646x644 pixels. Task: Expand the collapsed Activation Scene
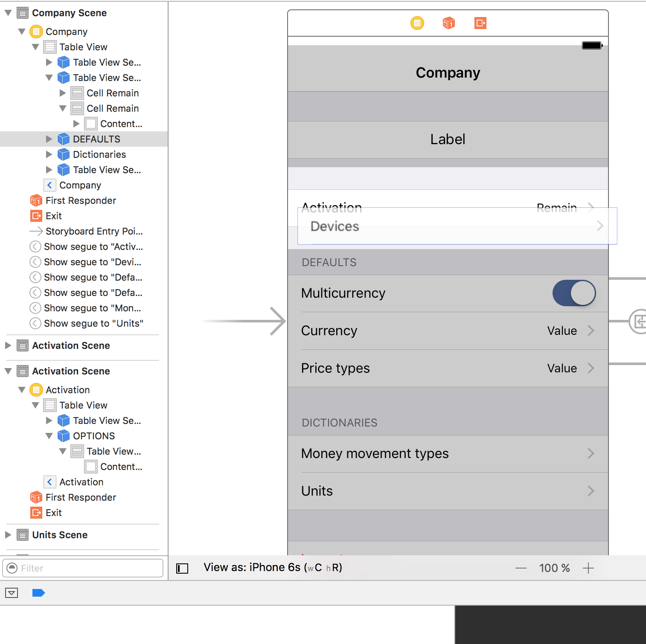pyautogui.click(x=8, y=345)
